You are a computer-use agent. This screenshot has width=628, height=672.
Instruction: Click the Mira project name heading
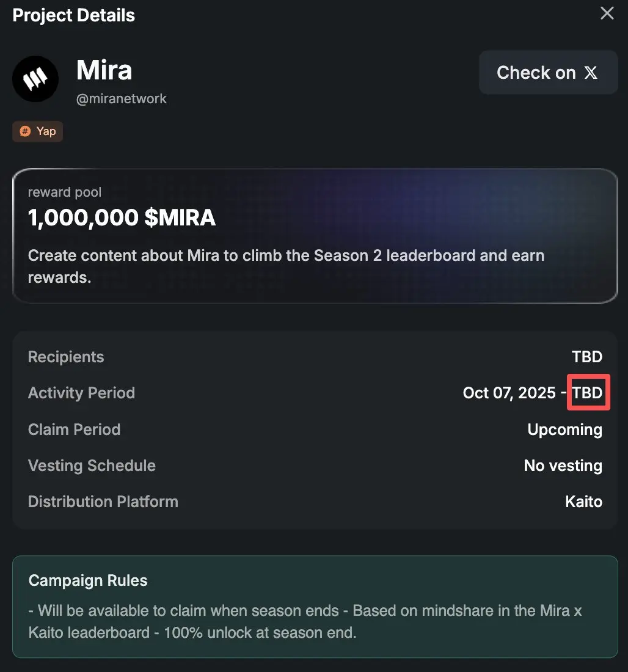pyautogui.click(x=104, y=70)
